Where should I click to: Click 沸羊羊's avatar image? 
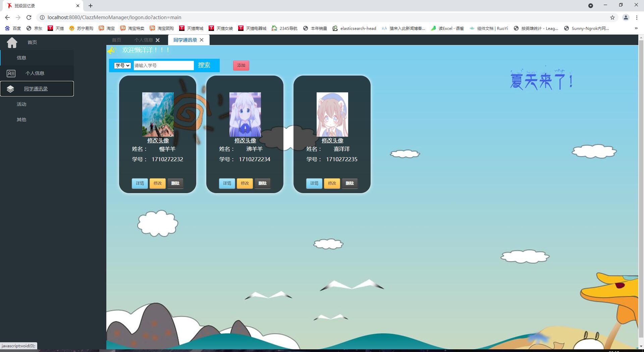tap(245, 115)
